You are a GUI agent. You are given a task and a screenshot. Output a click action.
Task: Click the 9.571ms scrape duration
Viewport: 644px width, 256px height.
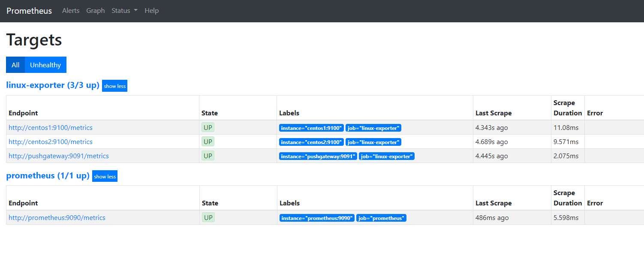[x=566, y=142]
